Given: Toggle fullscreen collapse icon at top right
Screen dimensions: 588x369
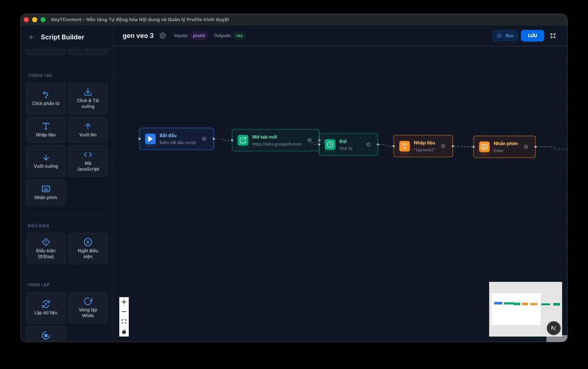Looking at the screenshot, I should (553, 36).
